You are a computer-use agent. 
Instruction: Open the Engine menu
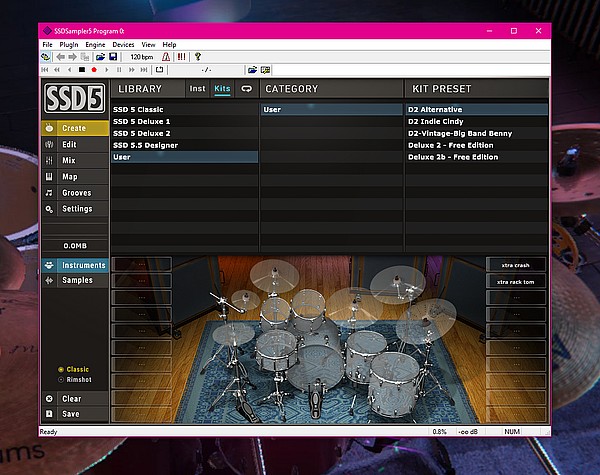coord(95,45)
